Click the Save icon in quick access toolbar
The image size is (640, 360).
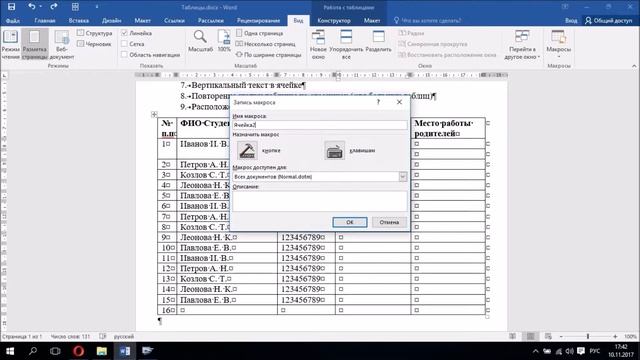(x=11, y=7)
